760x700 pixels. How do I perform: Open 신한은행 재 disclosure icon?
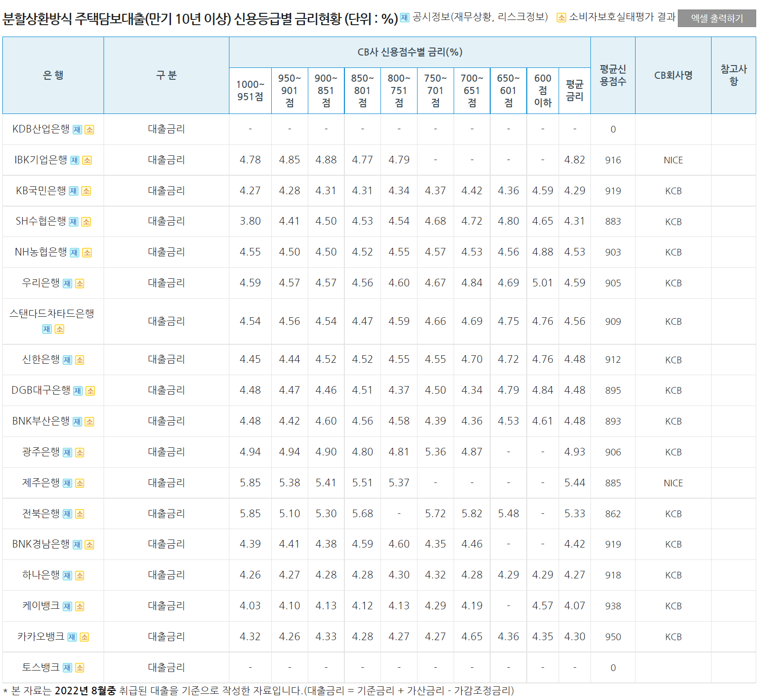tap(67, 360)
